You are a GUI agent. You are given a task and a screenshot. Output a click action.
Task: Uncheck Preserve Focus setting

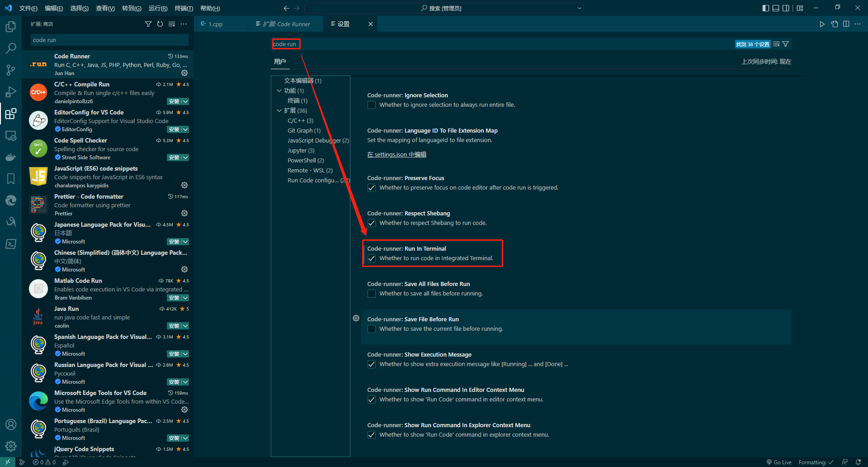[372, 188]
